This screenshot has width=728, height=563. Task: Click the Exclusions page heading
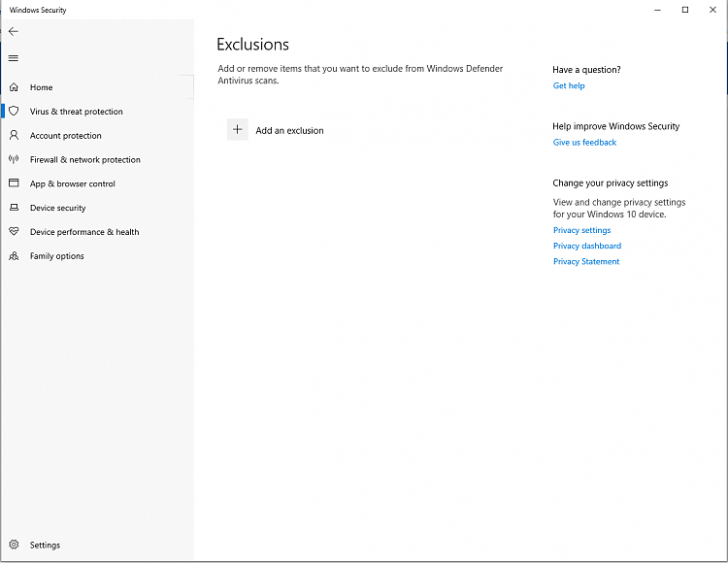coord(252,45)
